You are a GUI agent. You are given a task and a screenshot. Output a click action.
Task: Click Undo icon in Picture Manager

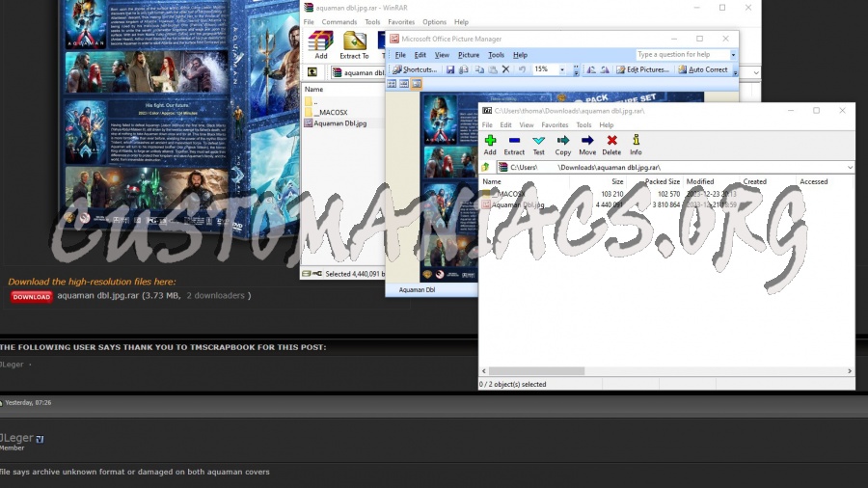(x=522, y=69)
